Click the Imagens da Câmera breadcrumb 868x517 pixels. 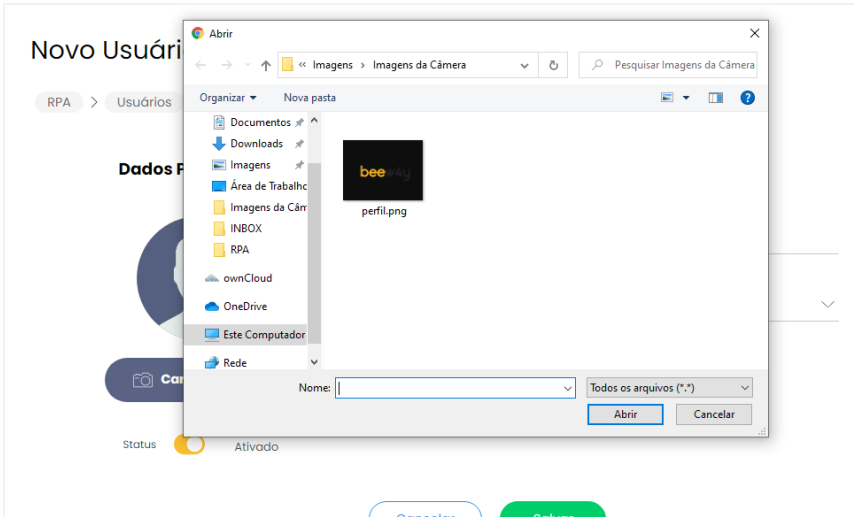click(419, 65)
